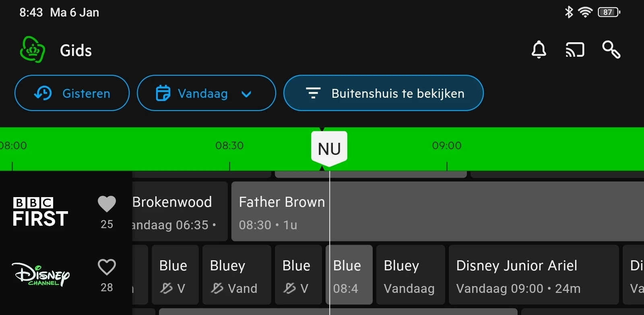Open the Bluey episode airing now

[349, 275]
